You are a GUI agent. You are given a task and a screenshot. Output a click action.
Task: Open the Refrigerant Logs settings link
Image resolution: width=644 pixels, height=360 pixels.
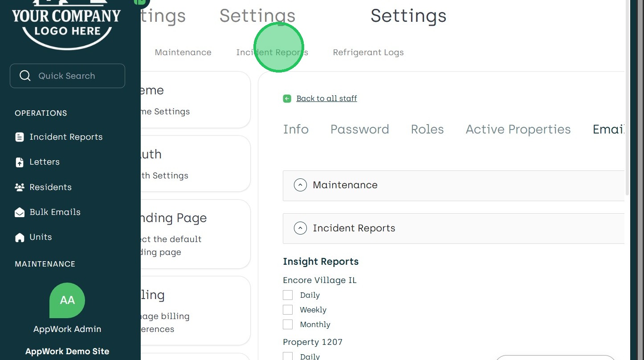pos(368,53)
